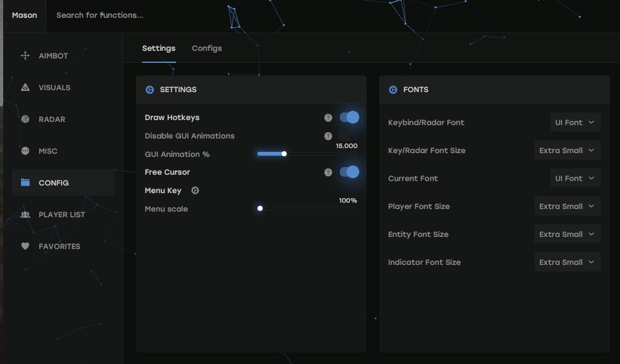Click the gear icon beside Menu Key
This screenshot has height=364, width=620.
pyautogui.click(x=195, y=191)
